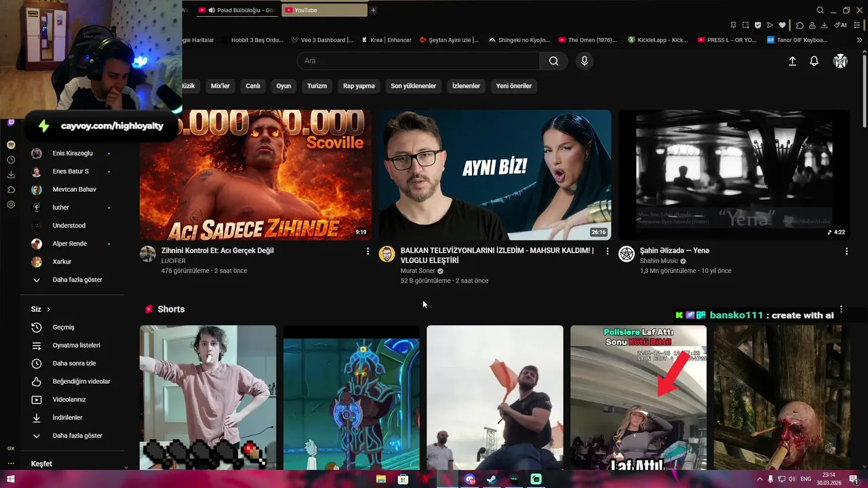Open the Enis Kirazoglu subscription channel
Image resolution: width=868 pixels, height=488 pixels.
click(72, 153)
